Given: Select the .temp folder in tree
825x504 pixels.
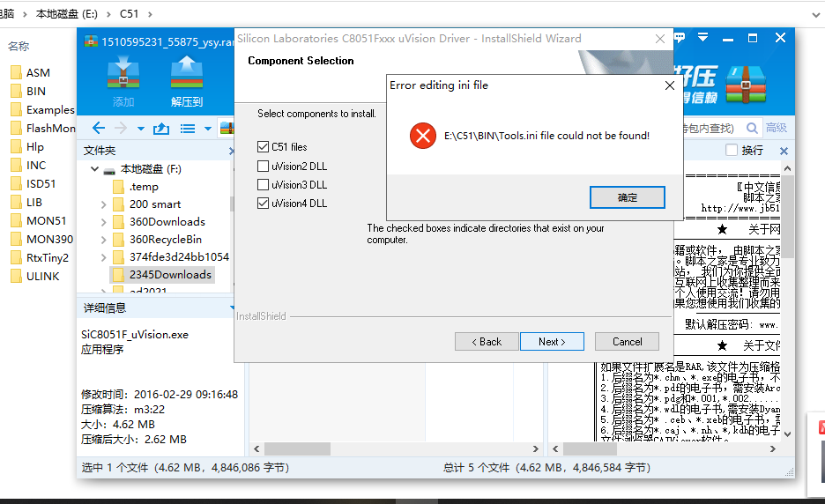Looking at the screenshot, I should (x=143, y=187).
